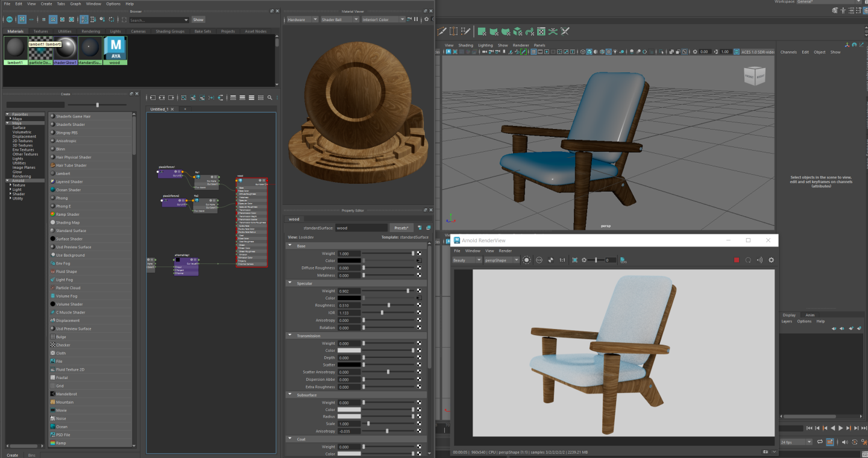Toggle the Diffuse Roughness map checker button

coord(419,268)
